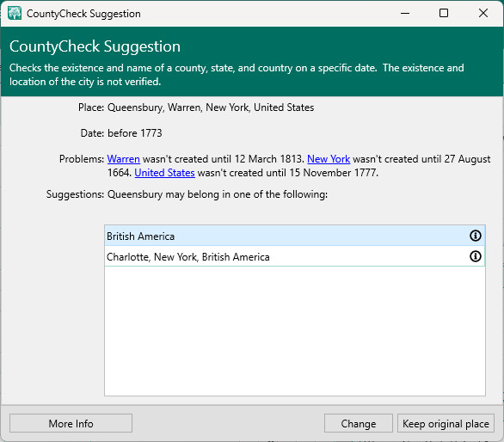Close the CountyCheck Suggestion dialog
The image size is (504, 442).
(x=483, y=13)
